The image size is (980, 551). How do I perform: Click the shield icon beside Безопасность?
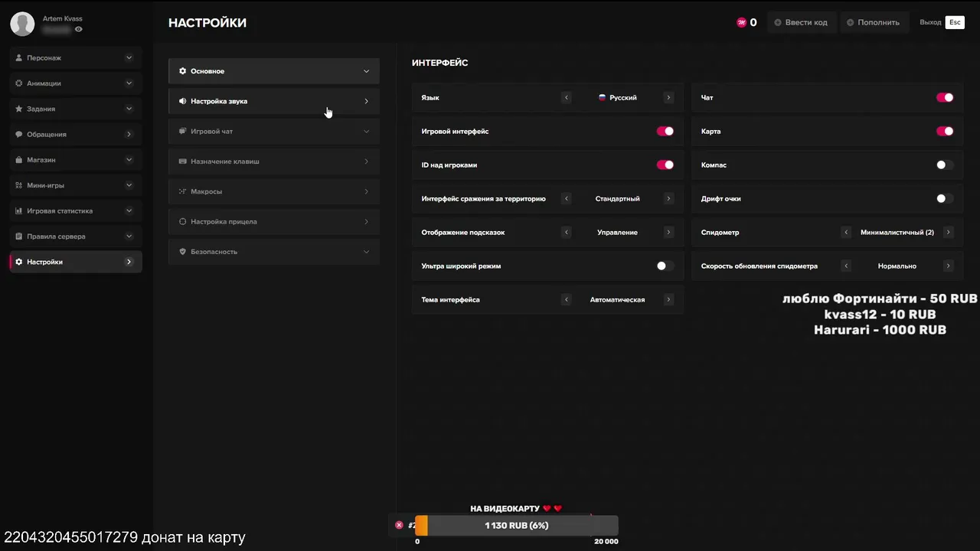[183, 252]
